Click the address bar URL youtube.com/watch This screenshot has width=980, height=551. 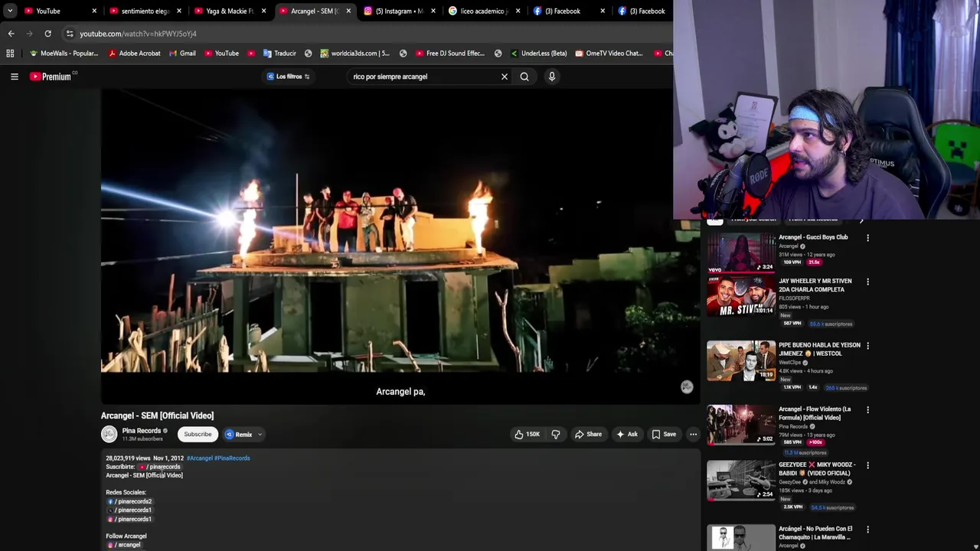138,34
